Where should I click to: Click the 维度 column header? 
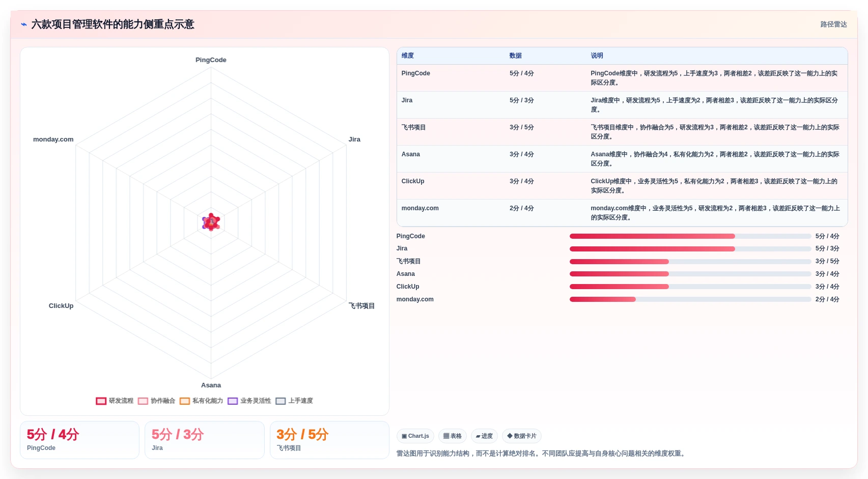click(x=408, y=56)
